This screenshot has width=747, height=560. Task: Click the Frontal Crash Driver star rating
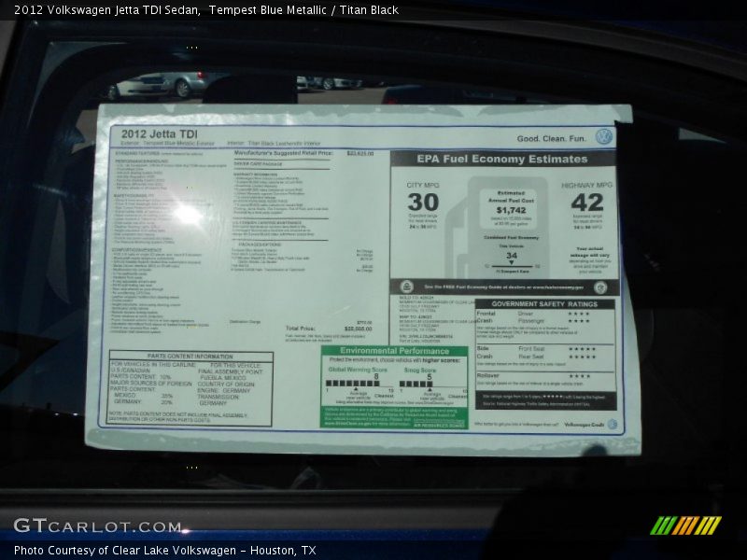pyautogui.click(x=579, y=314)
